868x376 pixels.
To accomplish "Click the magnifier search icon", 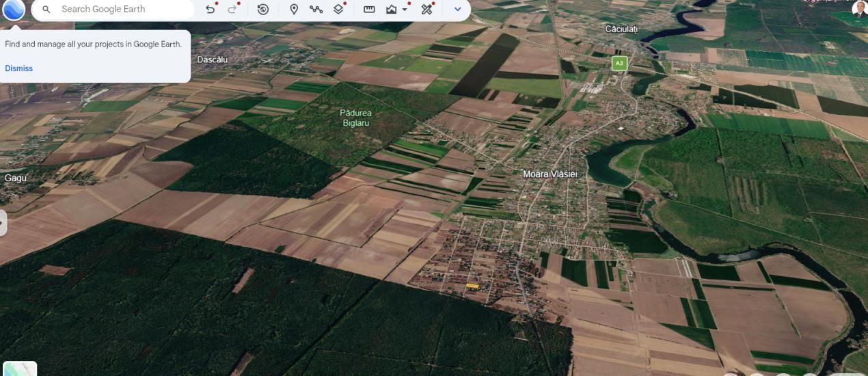I will coord(46,10).
